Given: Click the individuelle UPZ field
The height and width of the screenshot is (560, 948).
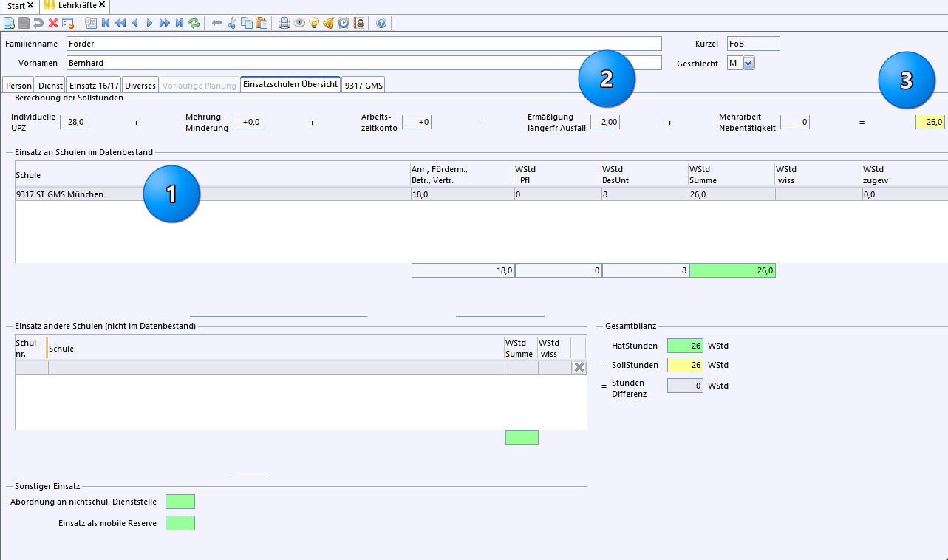Looking at the screenshot, I should coord(73,122).
